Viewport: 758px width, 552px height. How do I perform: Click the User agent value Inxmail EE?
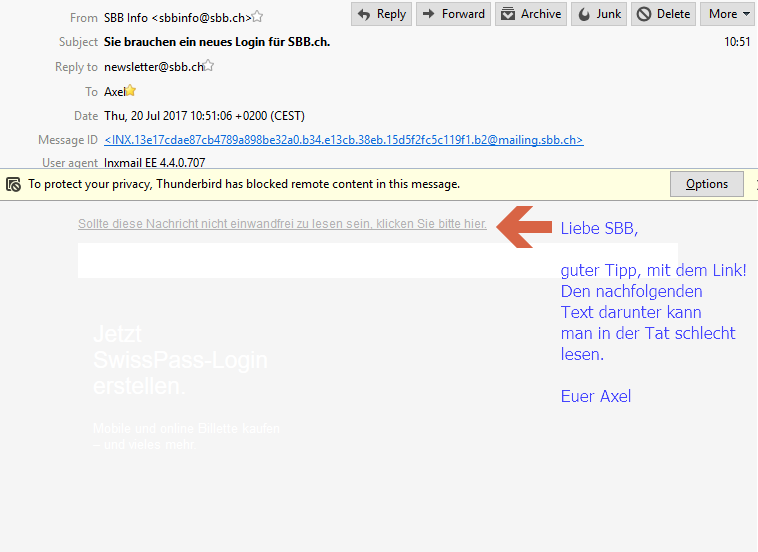tap(155, 163)
